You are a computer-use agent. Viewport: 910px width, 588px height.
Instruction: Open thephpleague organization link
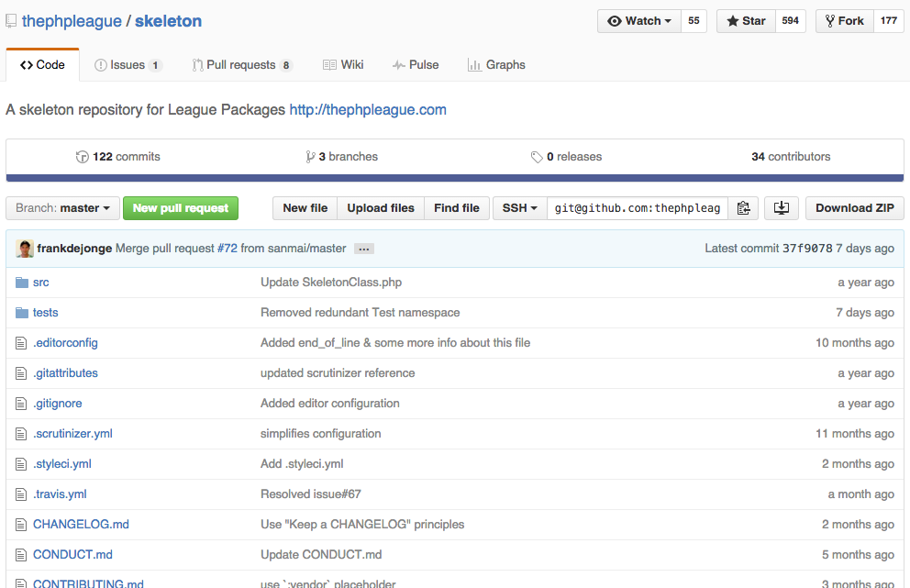(x=72, y=21)
